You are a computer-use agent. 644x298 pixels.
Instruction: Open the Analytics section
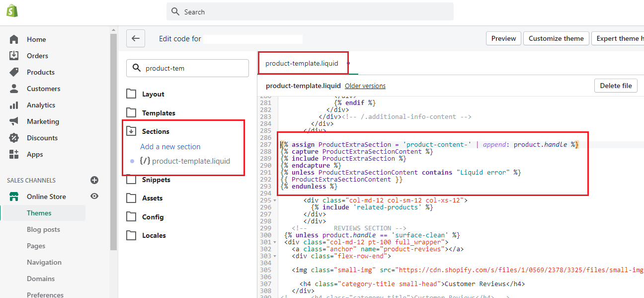click(41, 105)
